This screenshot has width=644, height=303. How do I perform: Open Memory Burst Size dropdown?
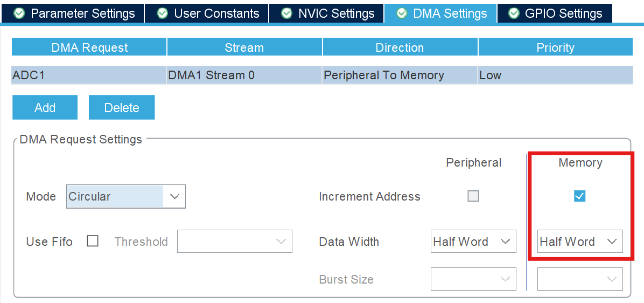(580, 279)
